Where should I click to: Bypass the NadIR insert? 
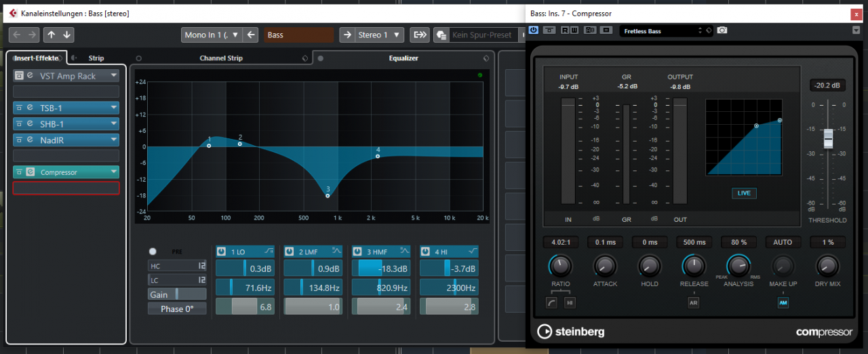[x=20, y=140]
